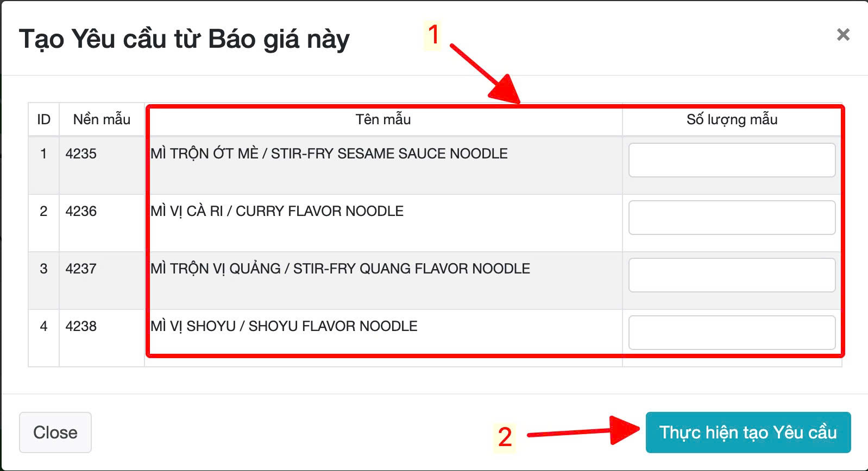The width and height of the screenshot is (868, 471).
Task: Click the X icon to dismiss the dialog
Action: (x=843, y=35)
